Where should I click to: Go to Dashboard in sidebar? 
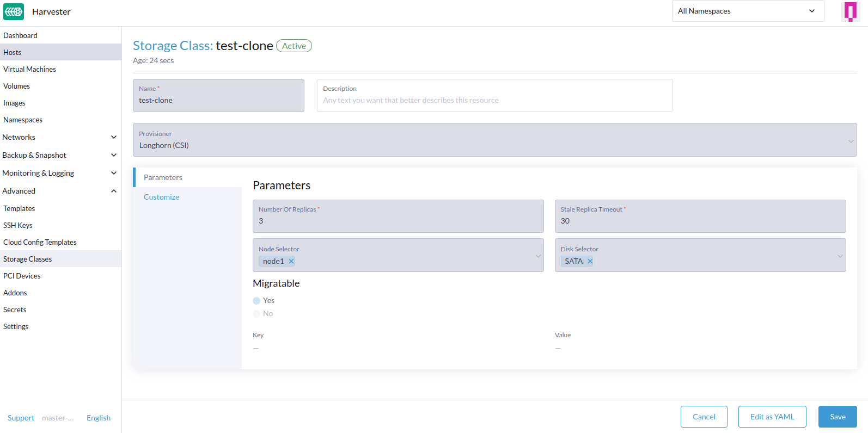pyautogui.click(x=60, y=35)
